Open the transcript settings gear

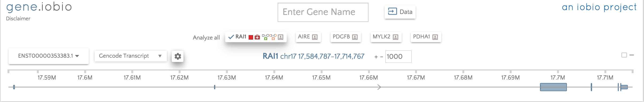(178, 56)
